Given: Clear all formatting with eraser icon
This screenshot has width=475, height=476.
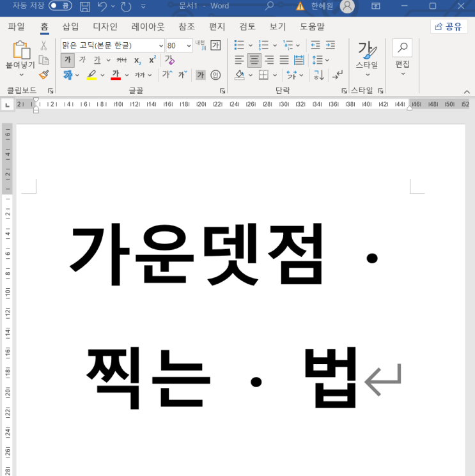Looking at the screenshot, I should (169, 60).
